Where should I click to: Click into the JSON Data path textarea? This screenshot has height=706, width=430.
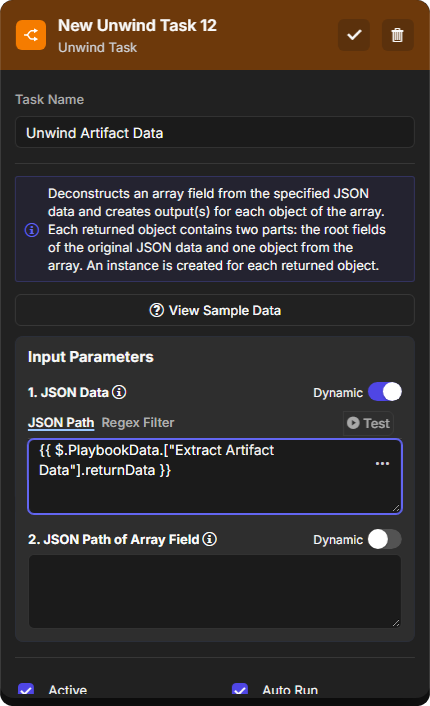tap(215, 476)
